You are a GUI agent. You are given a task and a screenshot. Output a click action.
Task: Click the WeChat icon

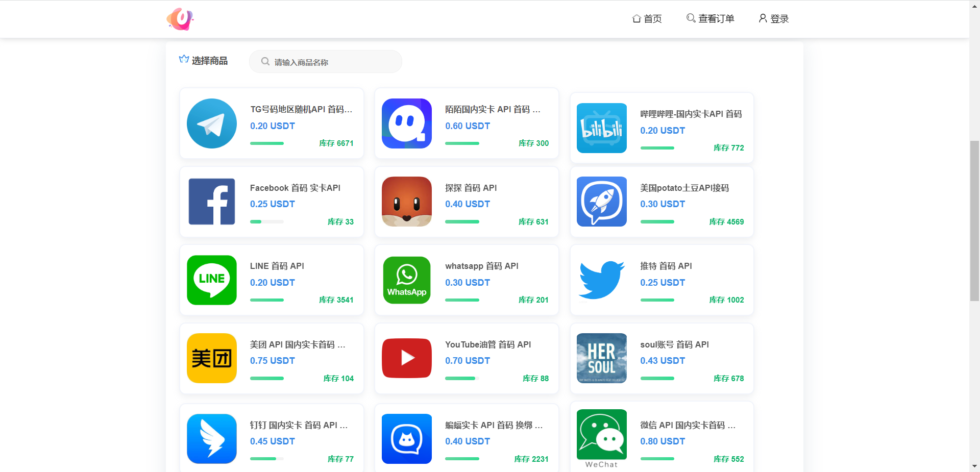(x=602, y=439)
